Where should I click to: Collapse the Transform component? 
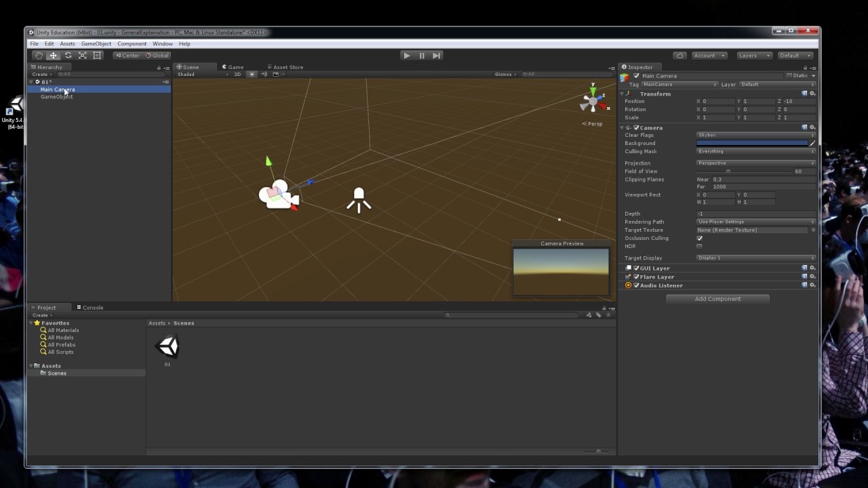[x=623, y=94]
